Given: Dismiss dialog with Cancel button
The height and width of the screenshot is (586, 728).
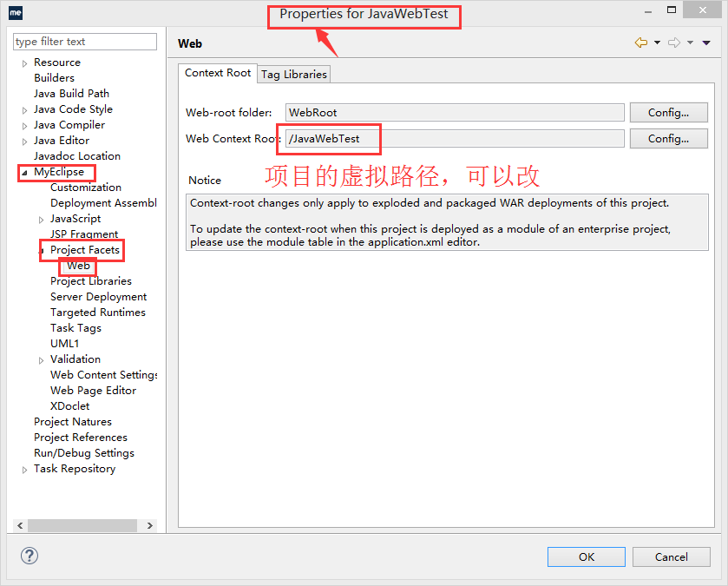Looking at the screenshot, I should pos(672,556).
